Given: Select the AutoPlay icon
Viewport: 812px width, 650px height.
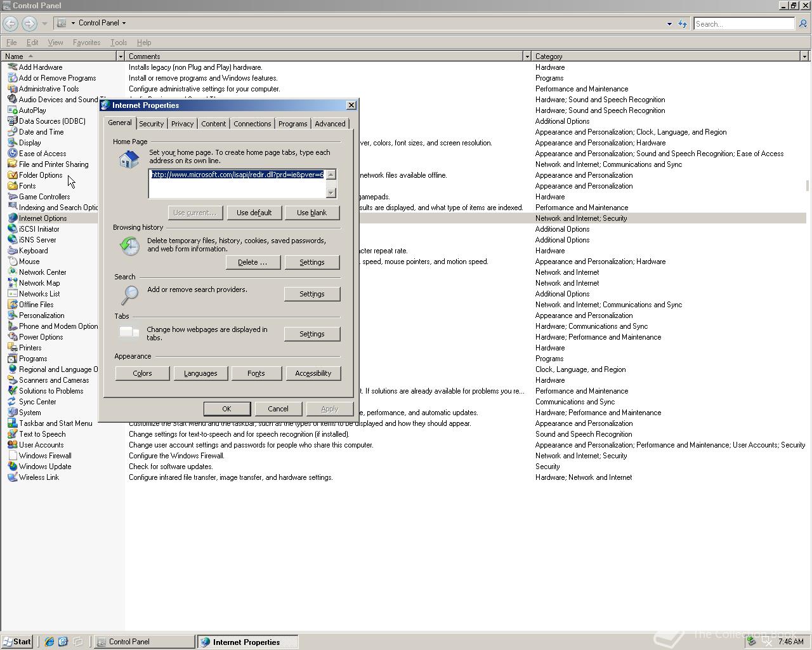Looking at the screenshot, I should point(12,110).
